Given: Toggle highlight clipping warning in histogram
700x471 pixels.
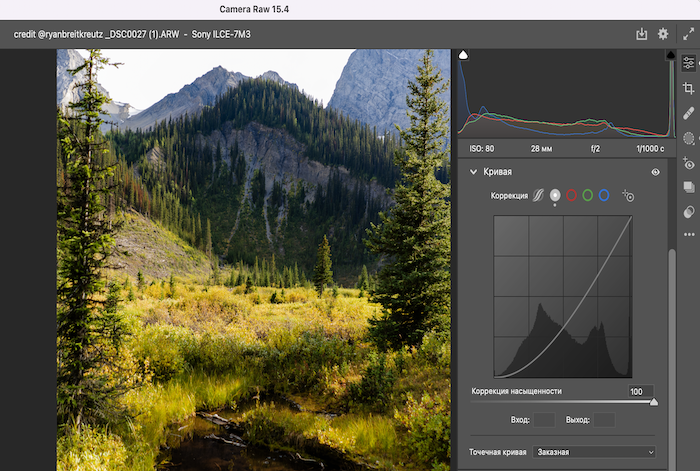Looking at the screenshot, I should pyautogui.click(x=671, y=55).
